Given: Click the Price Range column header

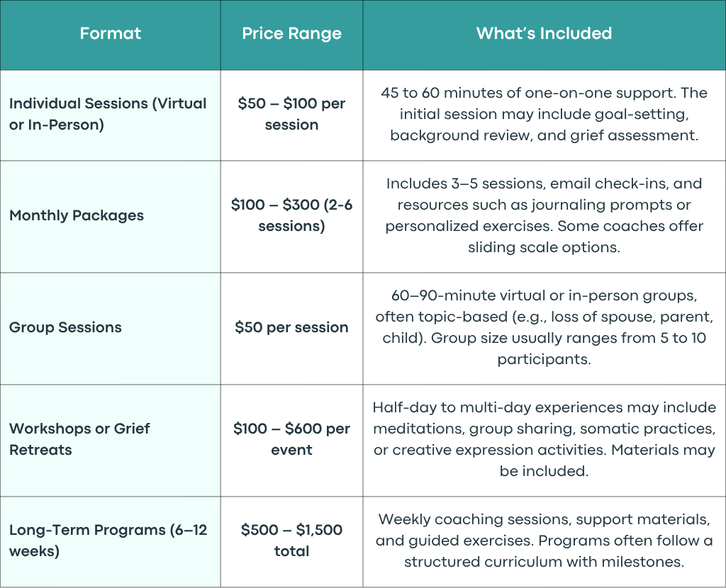Looking at the screenshot, I should tap(291, 33).
